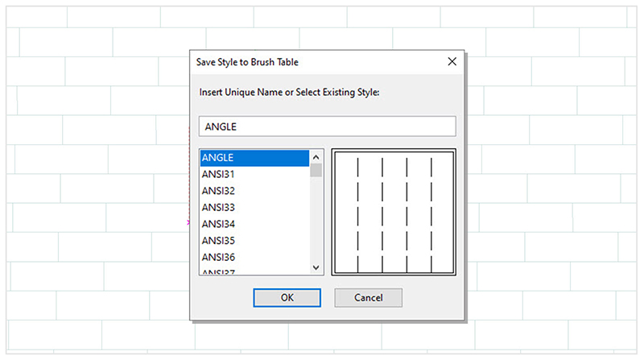Select the partially visible ANSI37 entry
The image size is (644, 360).
(254, 271)
